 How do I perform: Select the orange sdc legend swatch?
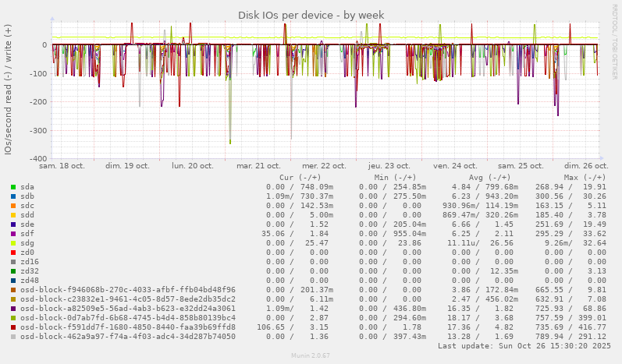(x=13, y=206)
